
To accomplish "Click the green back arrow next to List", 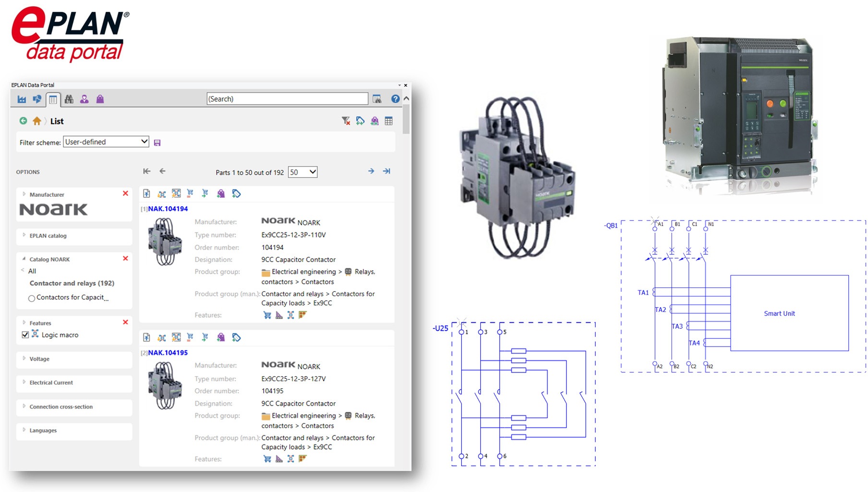I will (x=23, y=120).
